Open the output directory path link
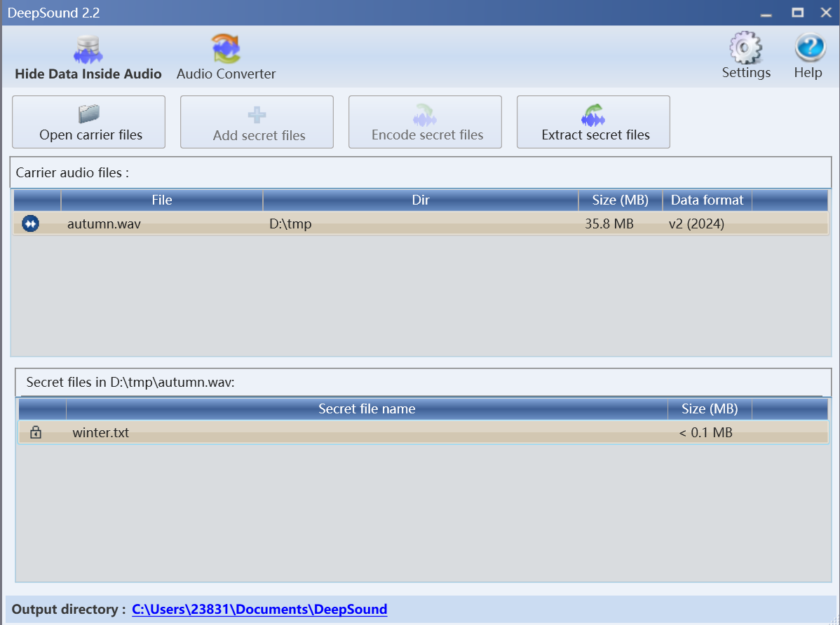The height and width of the screenshot is (625, 840). (x=259, y=610)
